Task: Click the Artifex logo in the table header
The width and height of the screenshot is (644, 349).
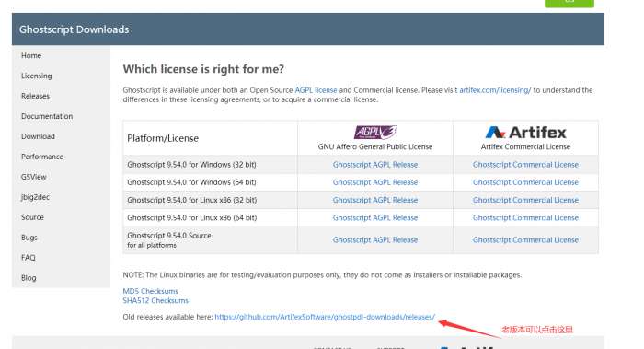Action: (x=525, y=133)
